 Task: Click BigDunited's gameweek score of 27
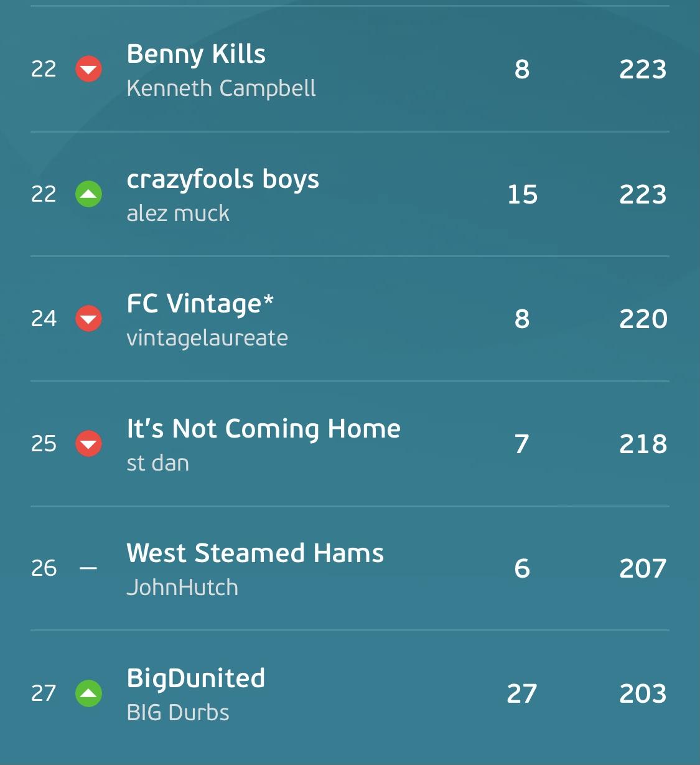pyautogui.click(x=521, y=693)
